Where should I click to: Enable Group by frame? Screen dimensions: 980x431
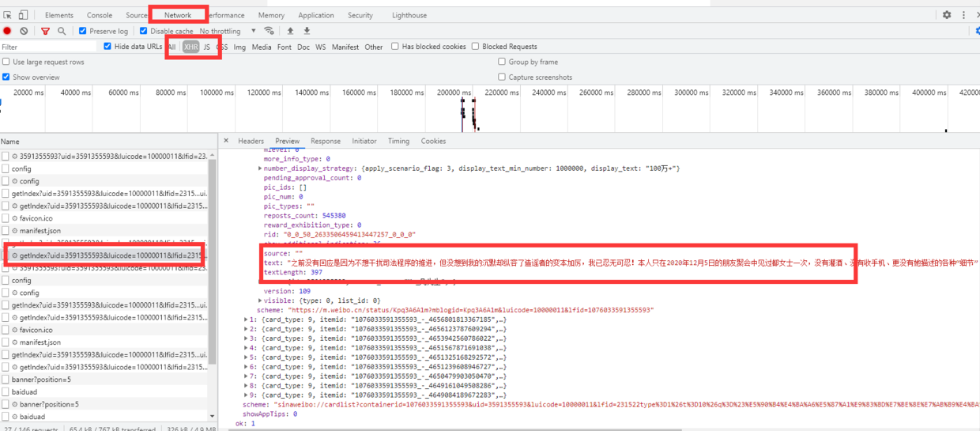pos(502,62)
